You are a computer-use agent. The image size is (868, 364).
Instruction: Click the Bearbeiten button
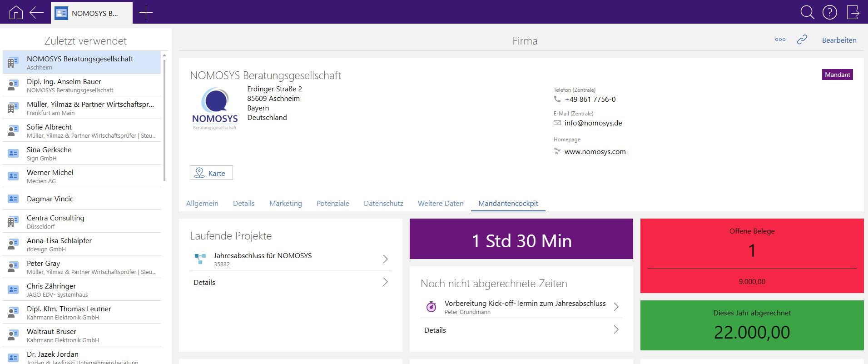click(839, 40)
